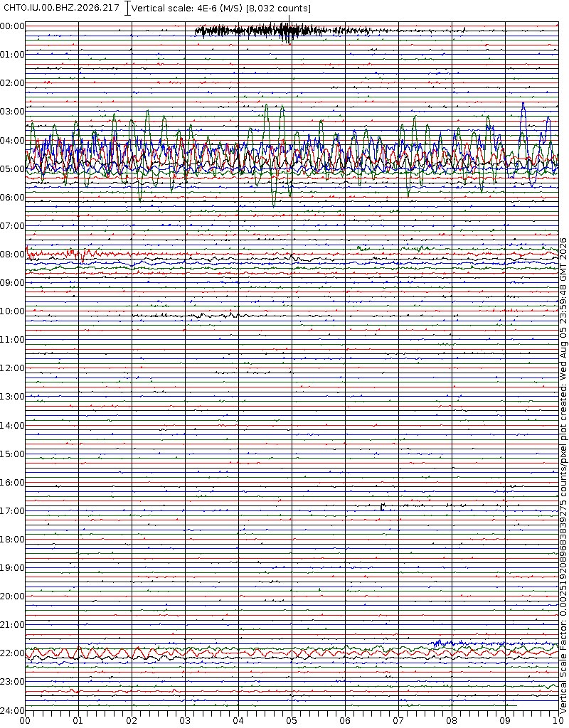
Task: Select the 08:00 hour label
Action: [13, 254]
